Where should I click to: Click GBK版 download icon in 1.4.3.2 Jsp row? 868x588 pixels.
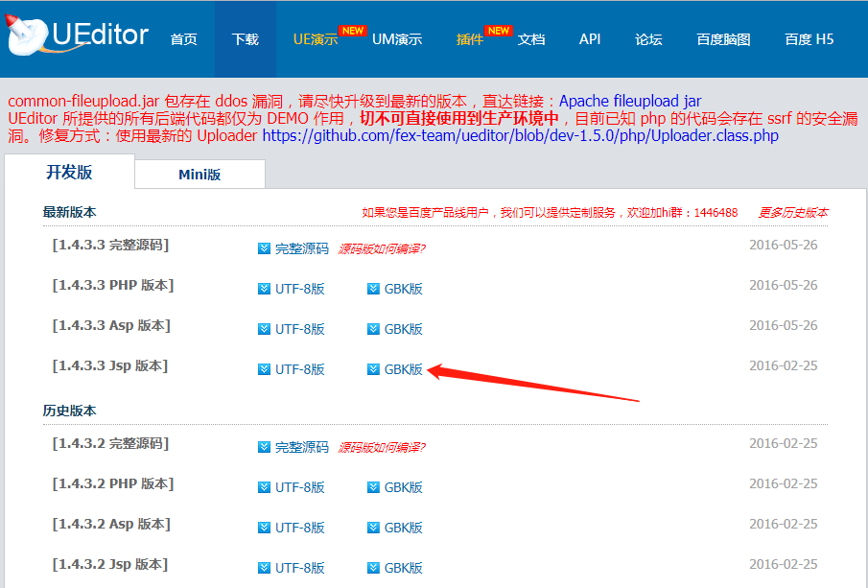374,568
